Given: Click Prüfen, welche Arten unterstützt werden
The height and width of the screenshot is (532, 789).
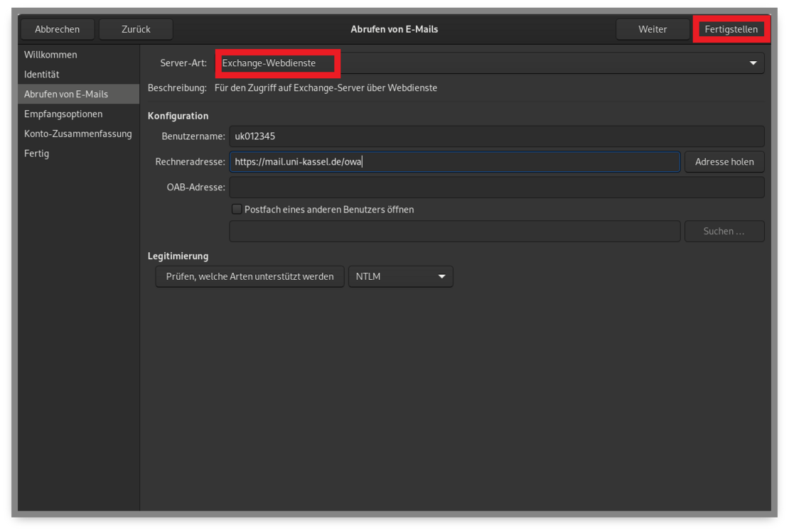Looking at the screenshot, I should click(x=249, y=276).
